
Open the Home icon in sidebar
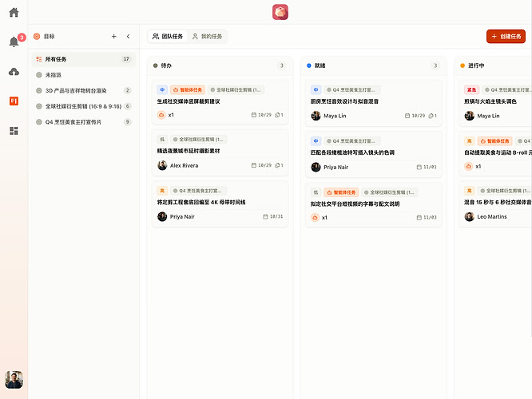14,13
